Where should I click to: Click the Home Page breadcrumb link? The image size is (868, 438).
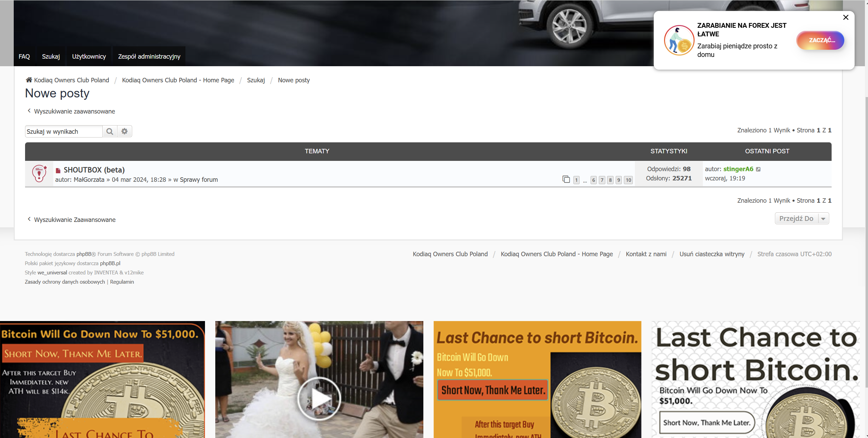178,80
